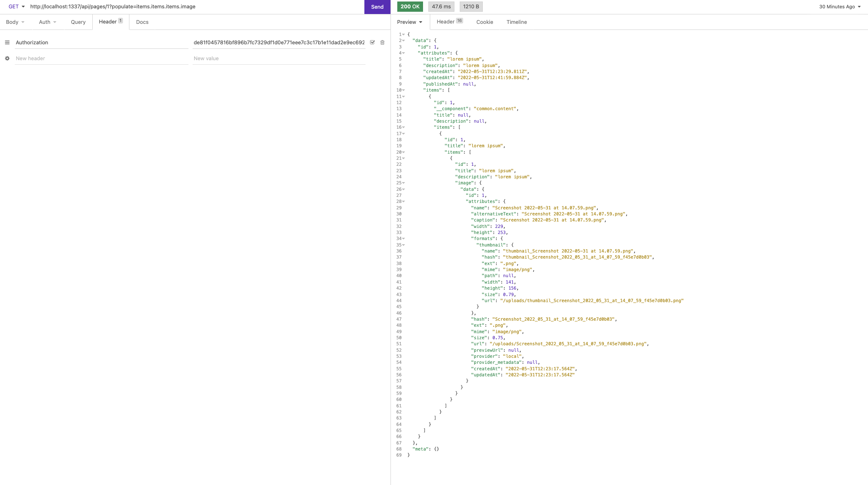Click the Authorization token value field
Screen dimensions: 868x485
[x=279, y=42]
